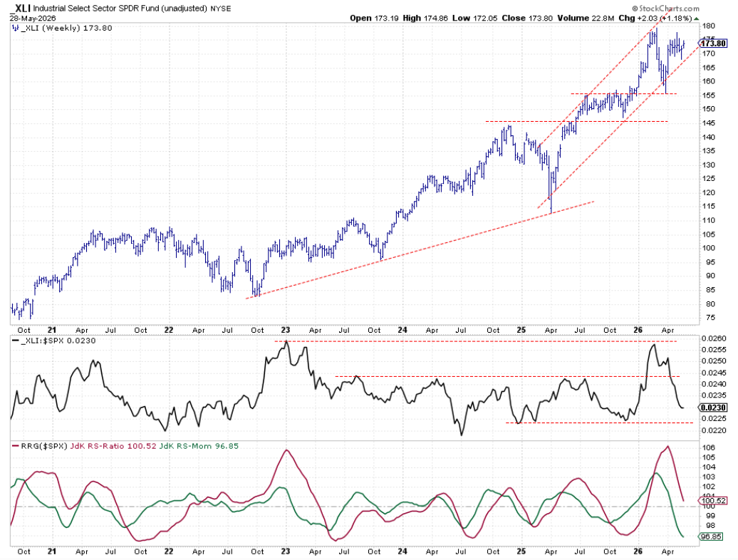Click the NYSE exchange label in the title
The image size is (738, 560).
pos(221,9)
